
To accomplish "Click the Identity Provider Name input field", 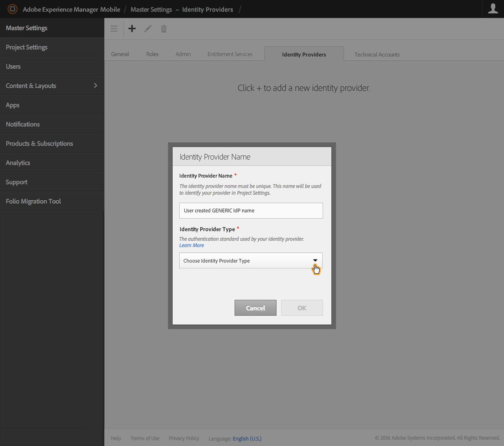I will [251, 210].
